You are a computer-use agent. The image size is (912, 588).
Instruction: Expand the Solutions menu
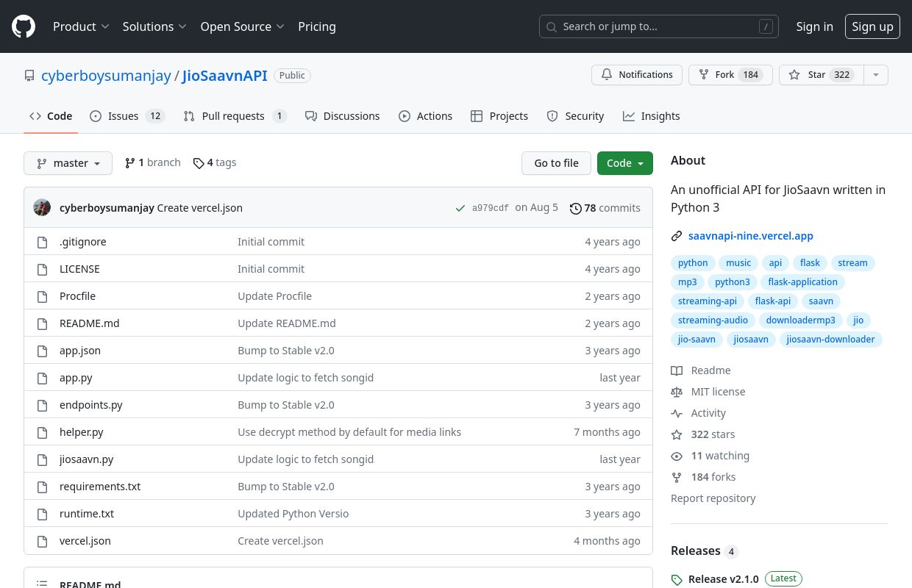(x=154, y=26)
